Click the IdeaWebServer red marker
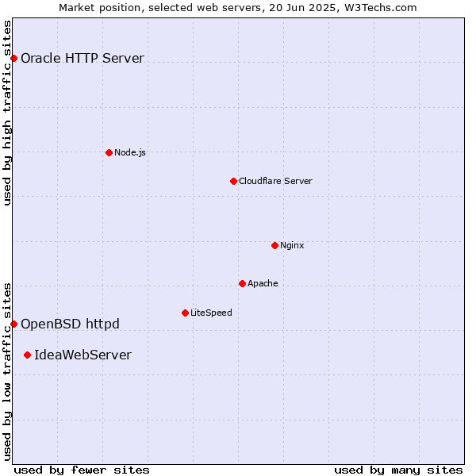The height and width of the screenshot is (476, 476). (x=27, y=355)
